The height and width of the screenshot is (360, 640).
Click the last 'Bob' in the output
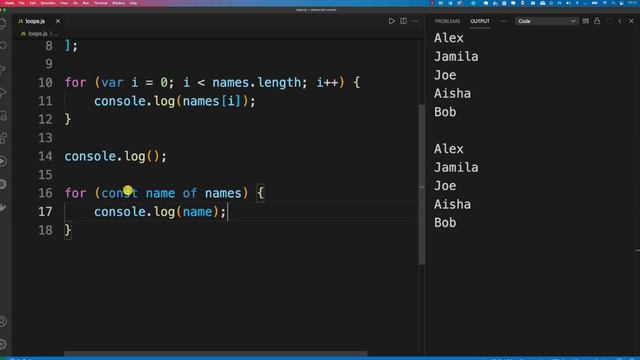point(445,223)
